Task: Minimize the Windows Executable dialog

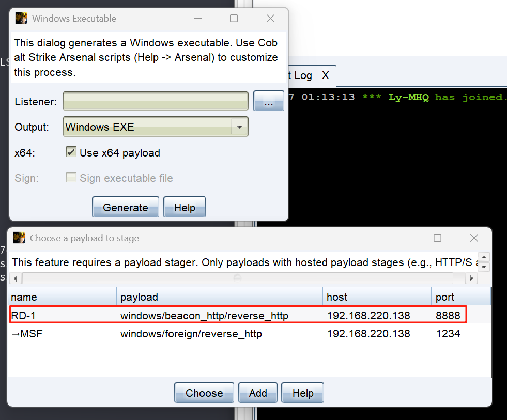Action: (198, 19)
